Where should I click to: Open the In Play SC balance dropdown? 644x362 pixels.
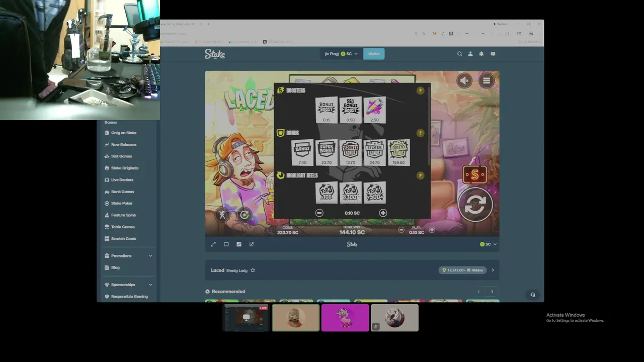tap(341, 54)
